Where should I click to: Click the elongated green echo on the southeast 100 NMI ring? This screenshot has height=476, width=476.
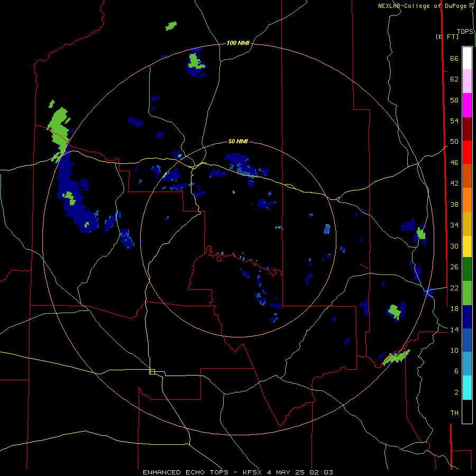(x=396, y=358)
